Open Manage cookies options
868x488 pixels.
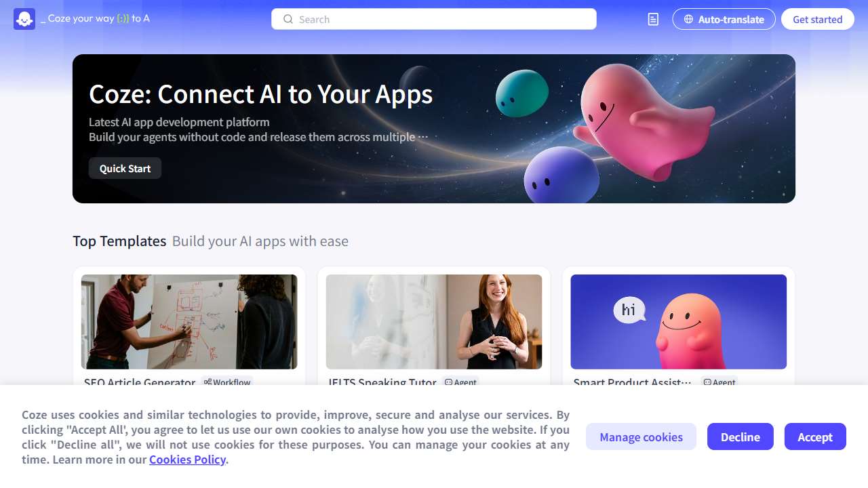point(641,436)
